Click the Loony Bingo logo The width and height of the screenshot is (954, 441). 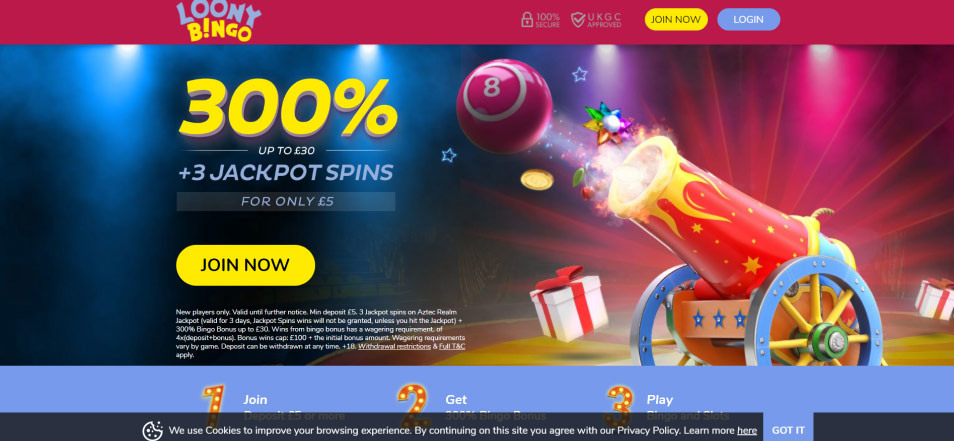click(218, 21)
